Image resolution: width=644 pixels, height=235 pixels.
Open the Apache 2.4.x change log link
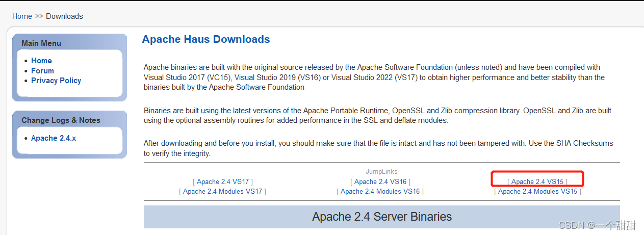[54, 138]
